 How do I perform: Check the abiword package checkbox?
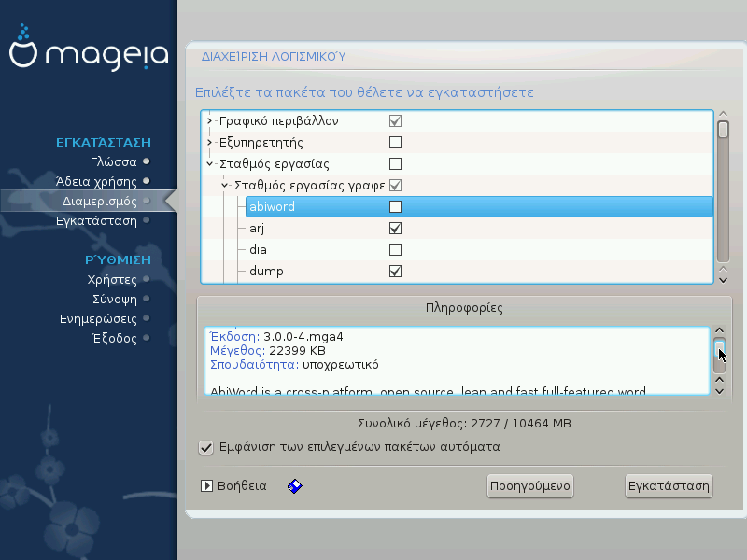pos(395,206)
